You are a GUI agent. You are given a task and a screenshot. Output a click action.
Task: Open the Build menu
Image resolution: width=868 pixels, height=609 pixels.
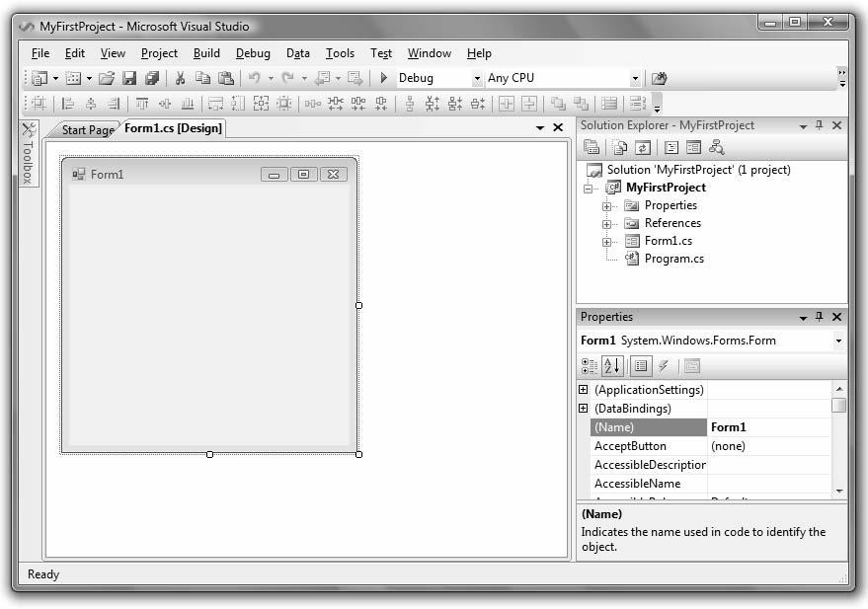tap(206, 53)
